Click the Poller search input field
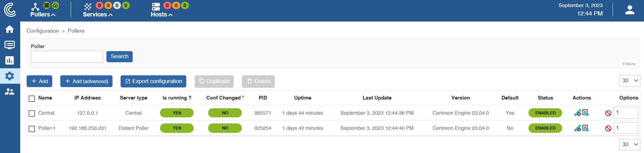Viewport: 644px width, 153px height. pyautogui.click(x=67, y=56)
